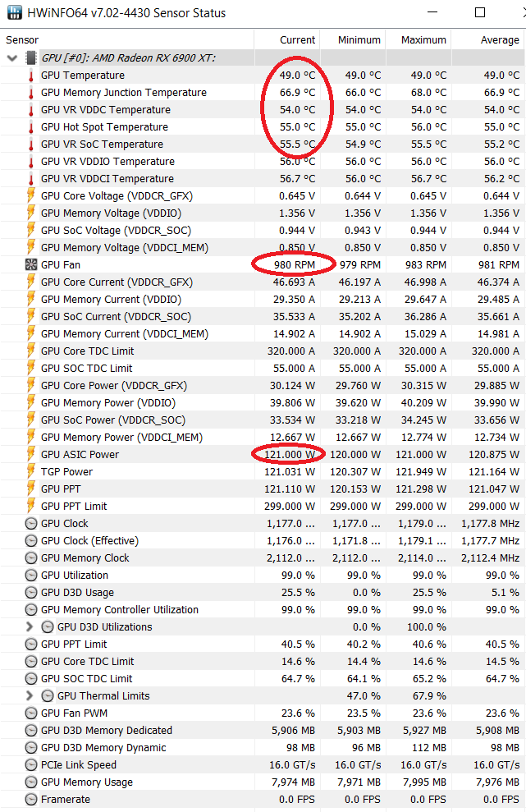Click the GPU chip icon beside Radeon RX 6900 XT
The image size is (526, 812).
click(x=31, y=58)
